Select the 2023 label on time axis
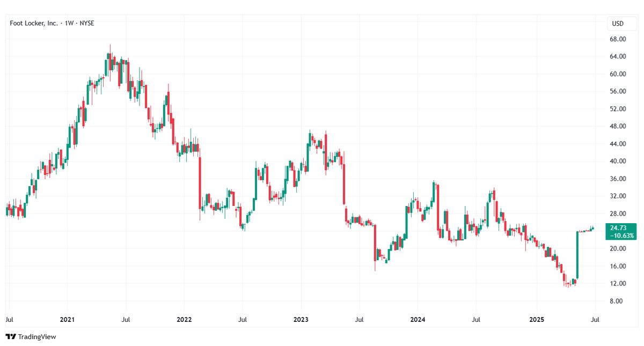Viewport: 644px width, 346px height. [301, 319]
